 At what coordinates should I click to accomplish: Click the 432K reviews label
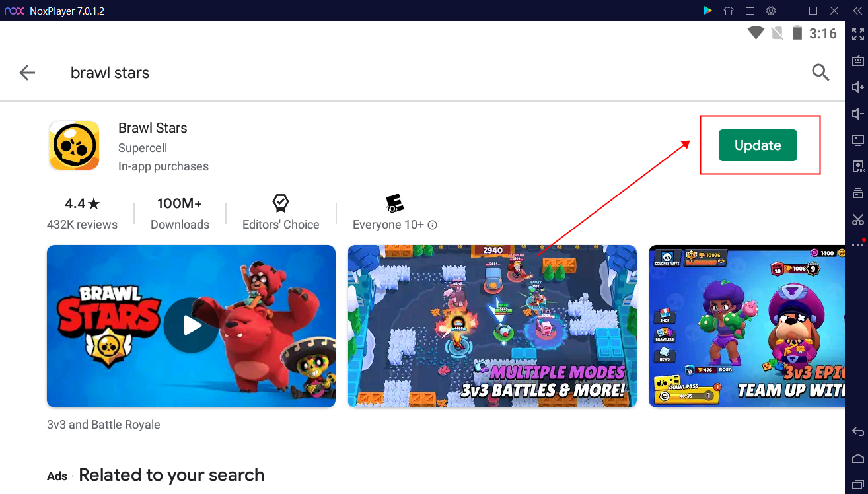pos(83,225)
